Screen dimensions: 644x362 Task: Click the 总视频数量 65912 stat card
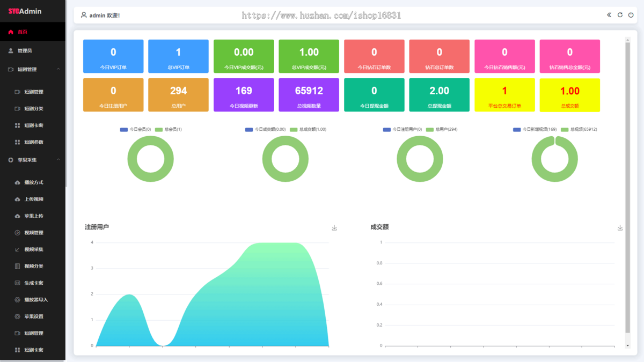coord(309,95)
